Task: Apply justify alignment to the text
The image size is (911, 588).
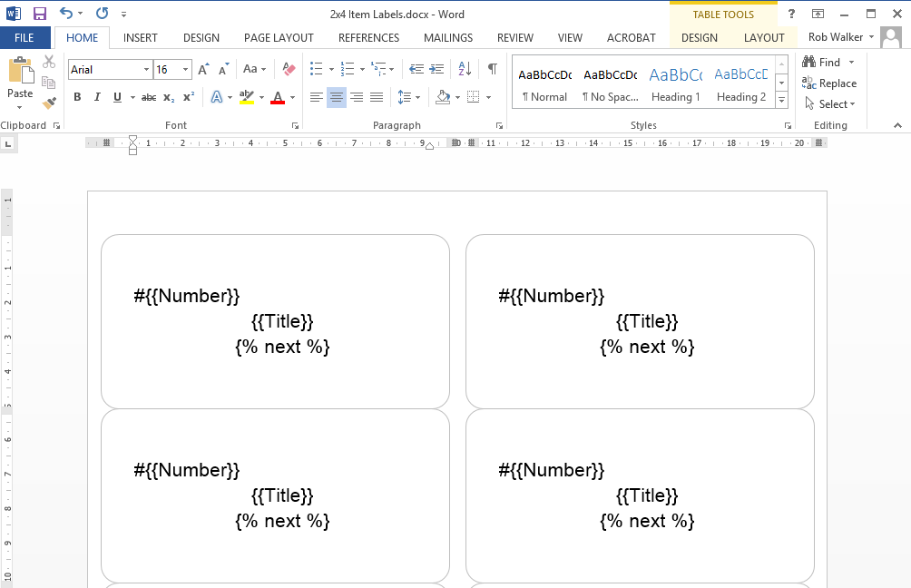Action: pyautogui.click(x=377, y=97)
